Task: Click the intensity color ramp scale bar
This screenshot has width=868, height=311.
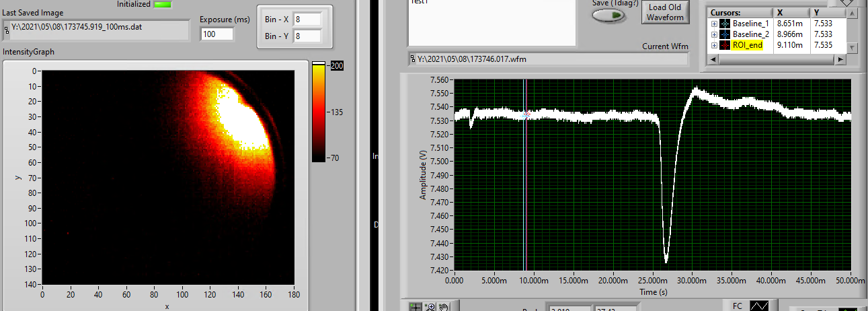Action: (319, 112)
